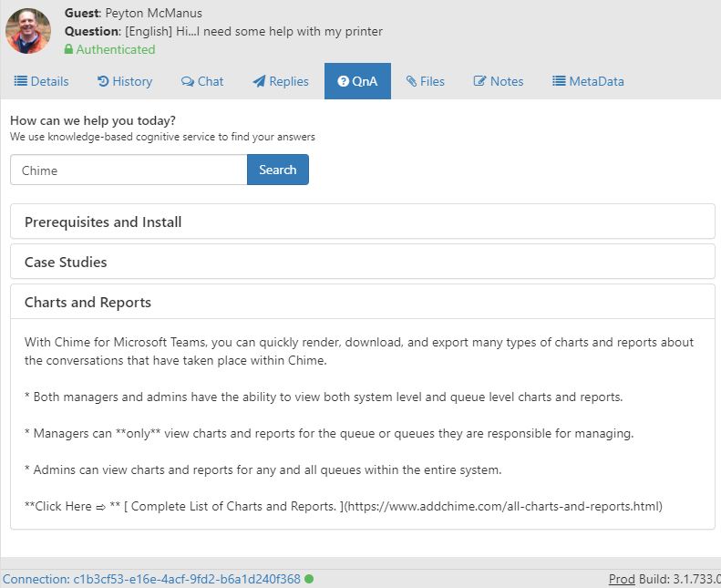721x588 pixels.
Task: Click the History clock icon
Action: tap(103, 81)
